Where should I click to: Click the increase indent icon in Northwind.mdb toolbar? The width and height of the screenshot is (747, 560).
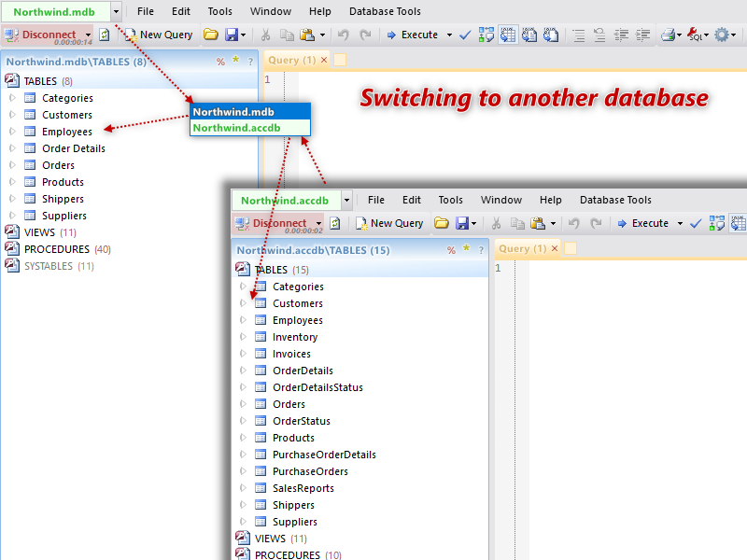(643, 35)
